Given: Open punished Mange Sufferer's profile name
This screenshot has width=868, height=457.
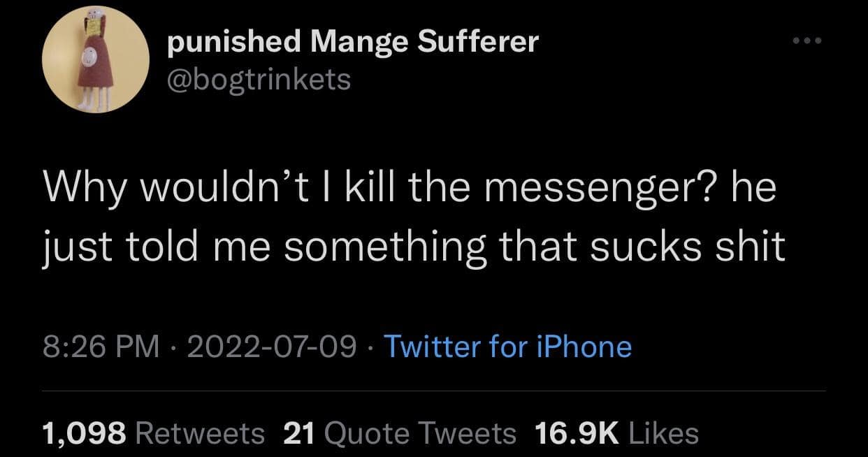Looking at the screenshot, I should point(353,42).
